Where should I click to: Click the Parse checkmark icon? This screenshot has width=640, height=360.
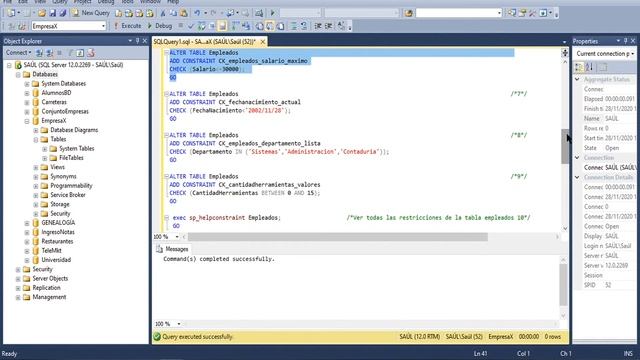tap(191, 26)
